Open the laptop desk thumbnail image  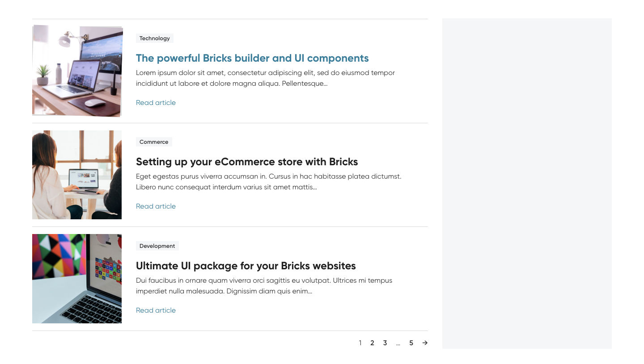[77, 71]
